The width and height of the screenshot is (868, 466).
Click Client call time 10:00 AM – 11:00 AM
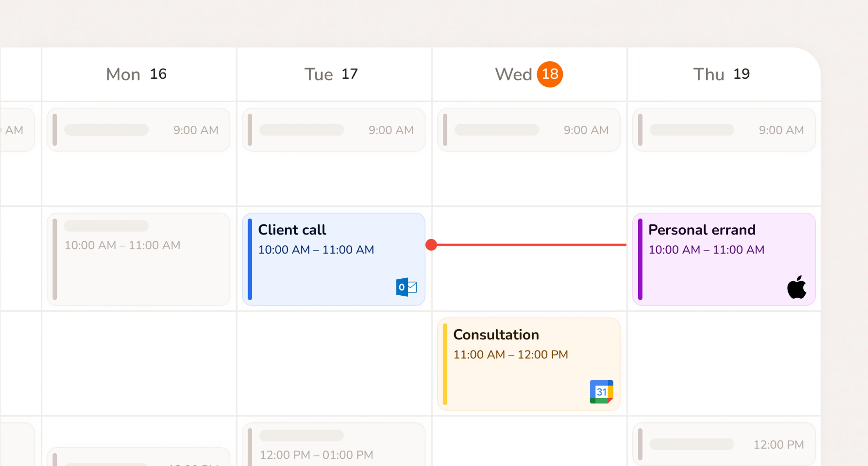pos(316,250)
